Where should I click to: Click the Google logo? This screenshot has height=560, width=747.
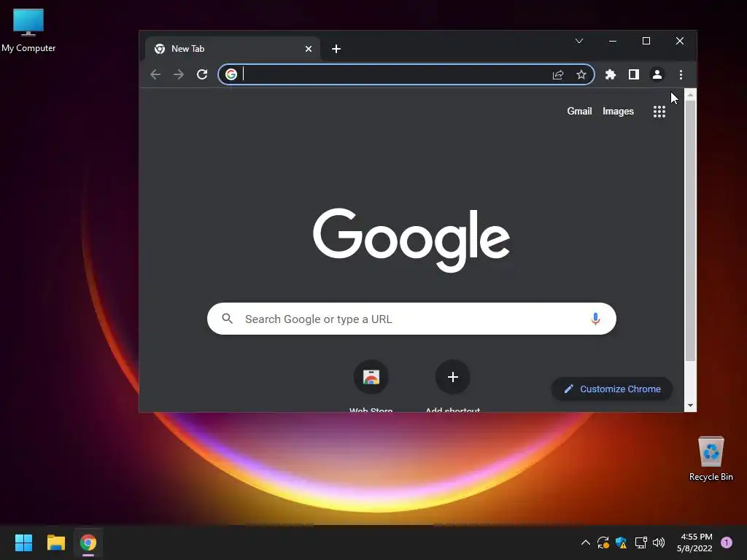tap(411, 239)
